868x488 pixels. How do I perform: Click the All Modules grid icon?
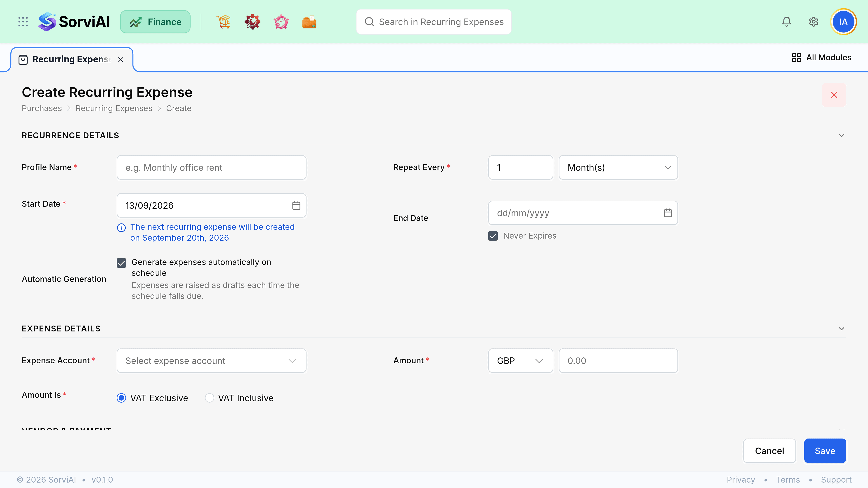pos(797,58)
